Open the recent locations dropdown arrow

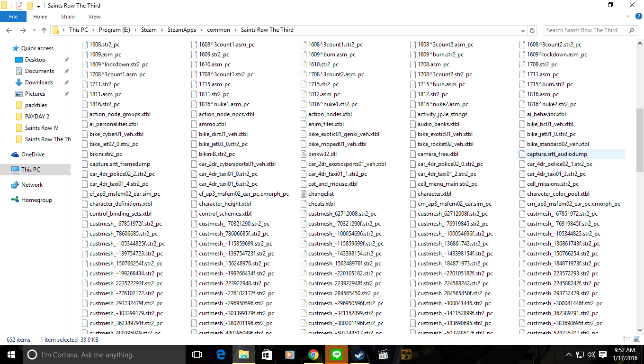click(x=34, y=30)
